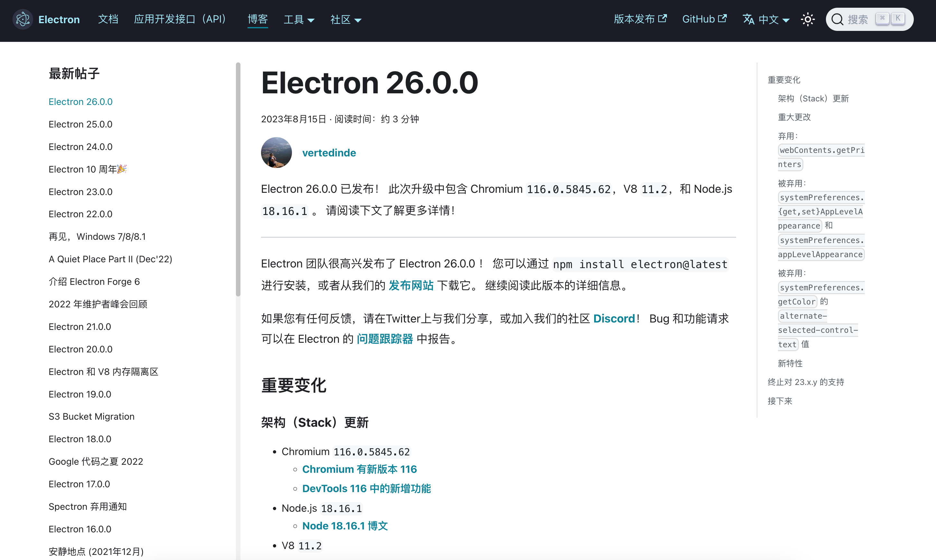Click the translate language icon

(x=748, y=19)
